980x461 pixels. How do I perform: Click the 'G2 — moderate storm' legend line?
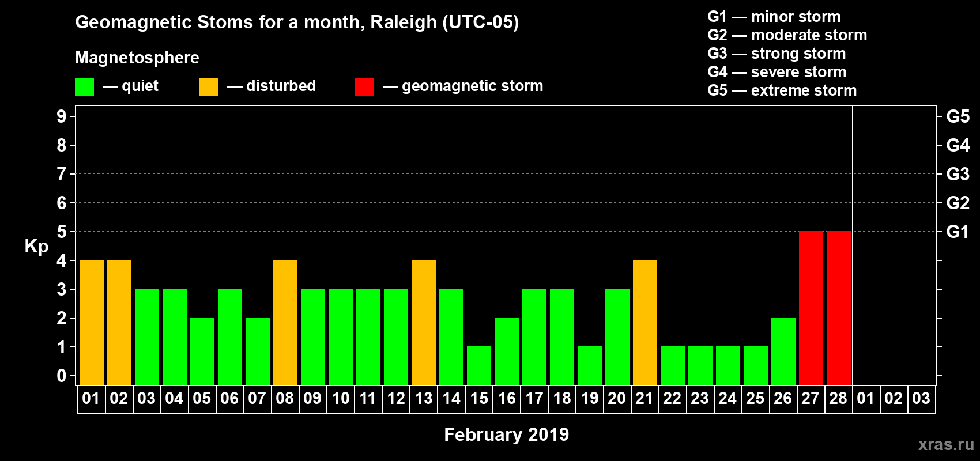point(787,35)
